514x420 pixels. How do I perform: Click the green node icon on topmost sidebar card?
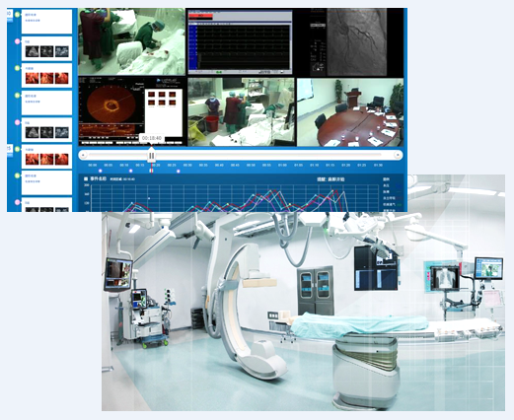tap(18, 15)
